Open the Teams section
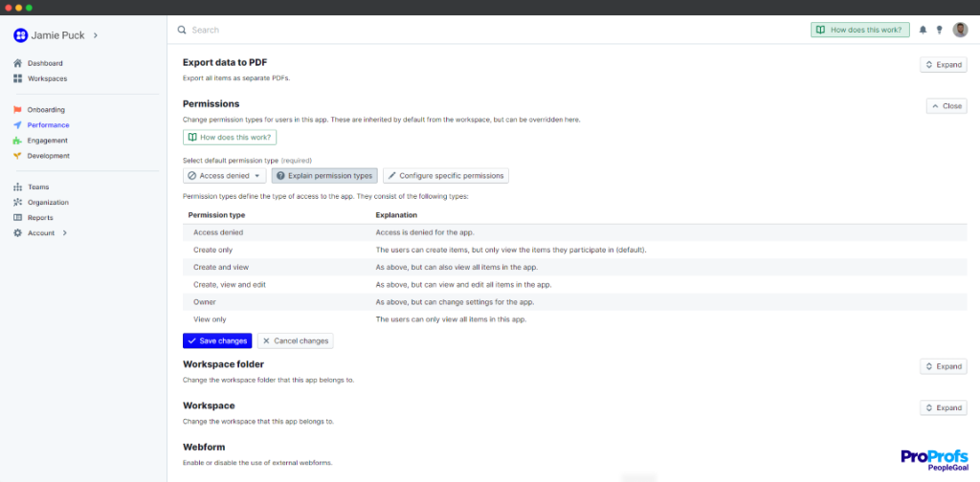This screenshot has width=980, height=482. [38, 187]
